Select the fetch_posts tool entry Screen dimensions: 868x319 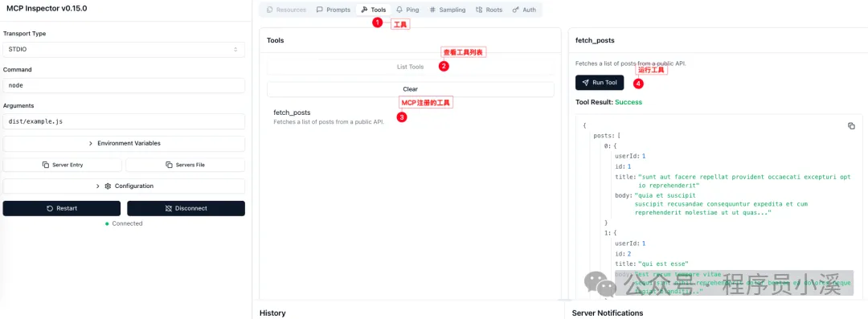click(410, 117)
